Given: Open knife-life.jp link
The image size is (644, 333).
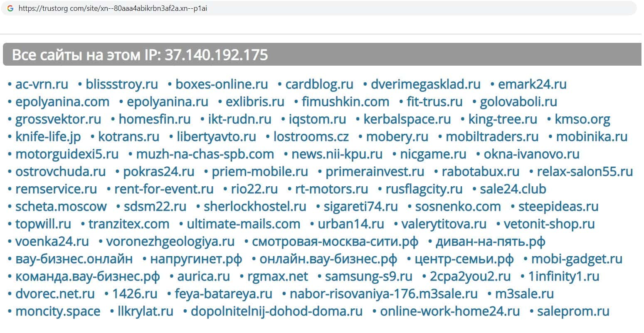Looking at the screenshot, I should tap(48, 137).
